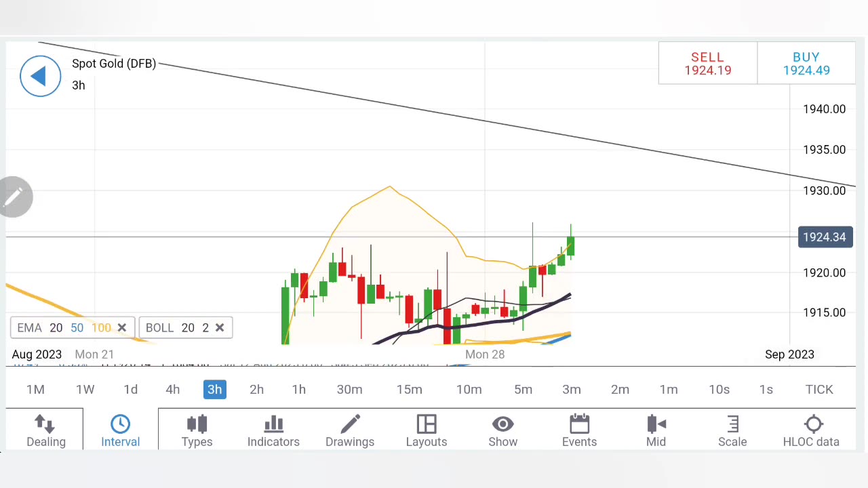
Task: Select the 30m interval
Action: pyautogui.click(x=349, y=390)
